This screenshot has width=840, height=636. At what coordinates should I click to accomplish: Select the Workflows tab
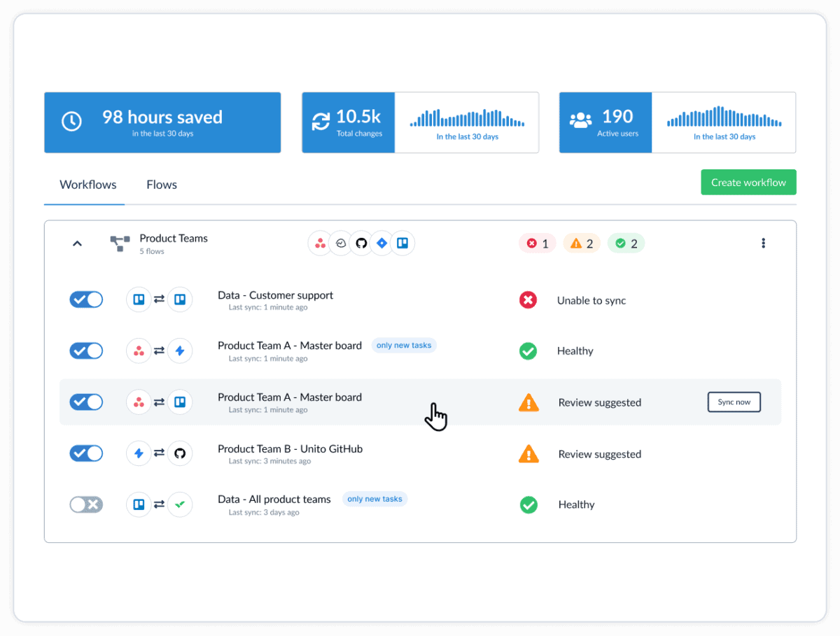tap(87, 184)
